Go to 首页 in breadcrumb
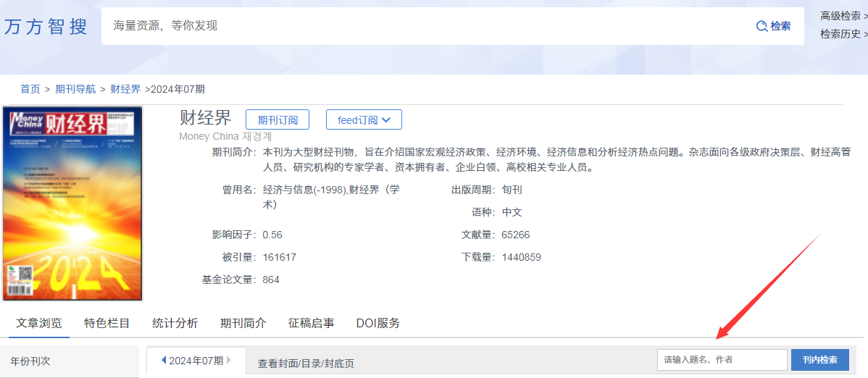The width and height of the screenshot is (868, 378). (30, 89)
